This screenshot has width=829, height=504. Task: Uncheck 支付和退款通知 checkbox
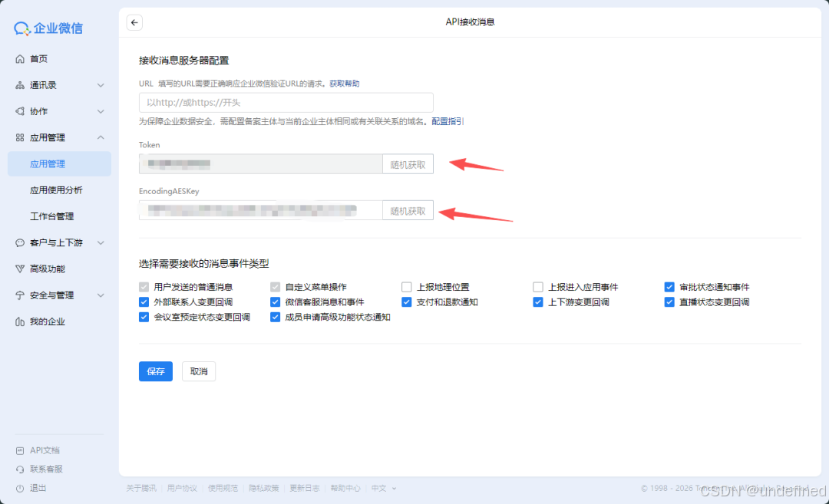coord(407,301)
